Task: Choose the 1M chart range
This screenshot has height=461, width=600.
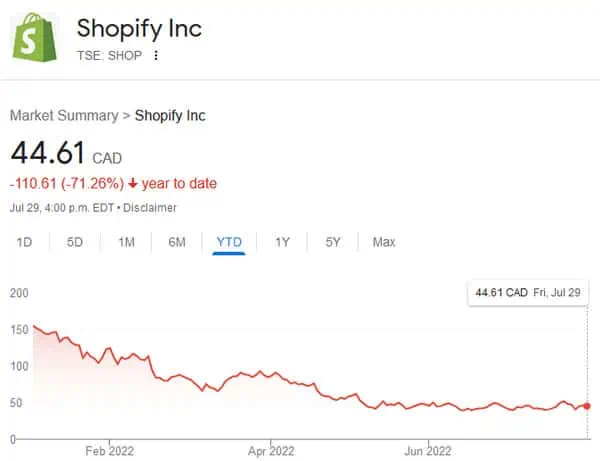Action: pyautogui.click(x=126, y=242)
